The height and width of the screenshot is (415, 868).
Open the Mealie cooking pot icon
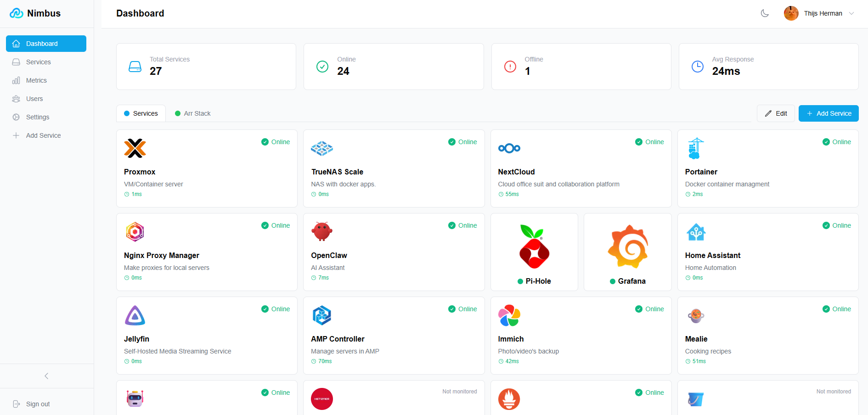(x=696, y=315)
